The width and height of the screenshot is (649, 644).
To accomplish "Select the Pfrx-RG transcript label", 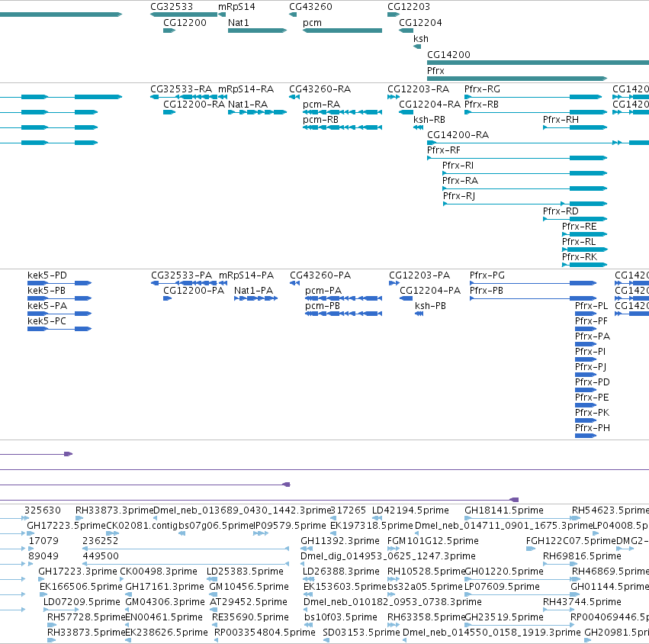I will pyautogui.click(x=482, y=89).
